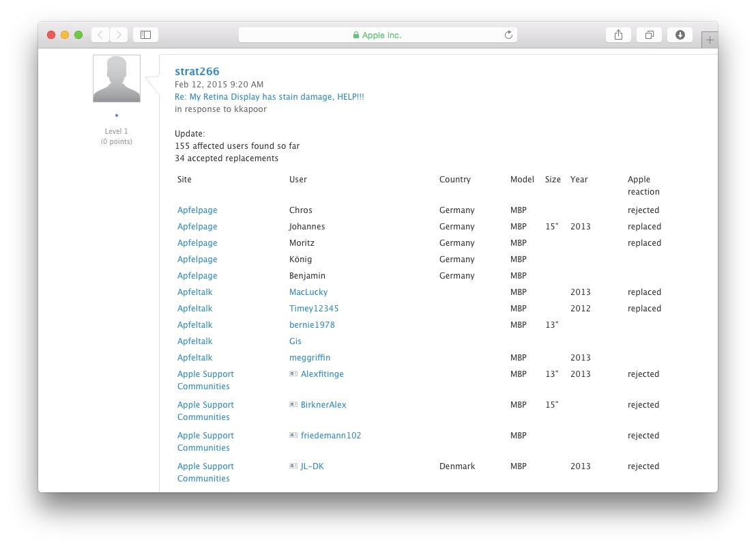
Task: Show the Safari sidebar
Action: [x=145, y=35]
